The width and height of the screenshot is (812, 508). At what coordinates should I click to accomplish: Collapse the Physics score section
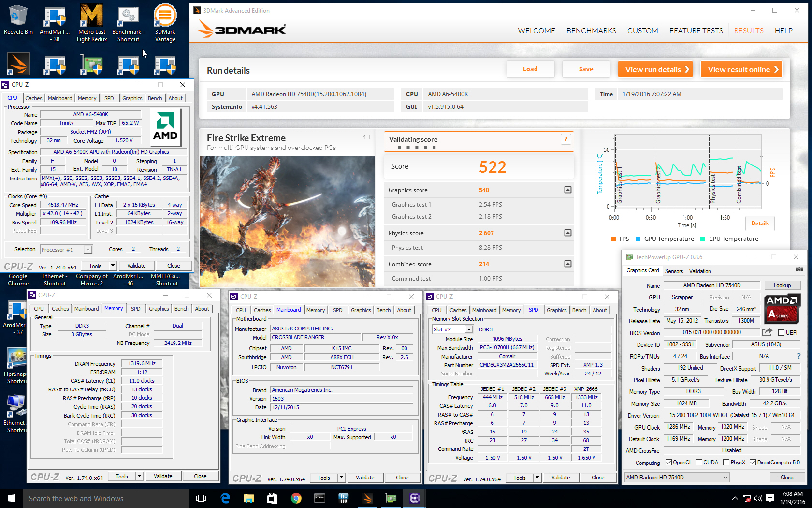pos(568,233)
